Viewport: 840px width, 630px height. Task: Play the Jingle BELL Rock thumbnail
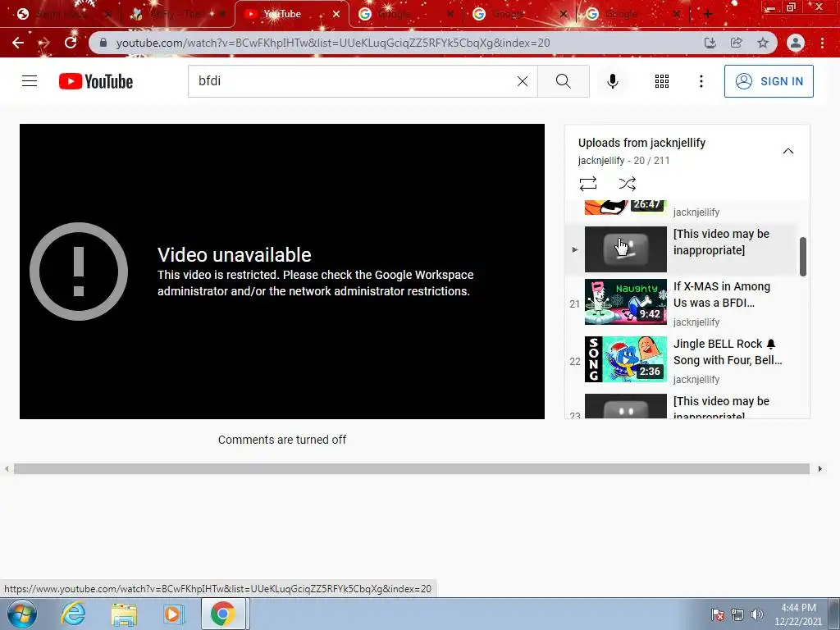pyautogui.click(x=626, y=359)
